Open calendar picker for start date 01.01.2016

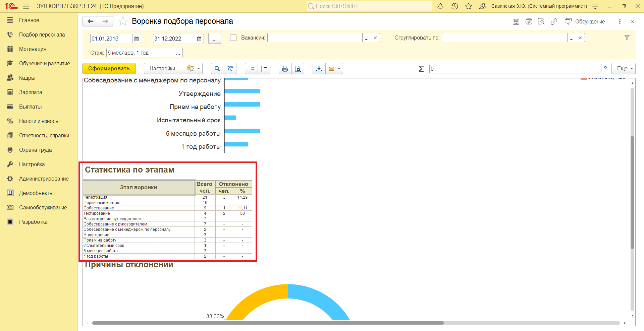(137, 39)
